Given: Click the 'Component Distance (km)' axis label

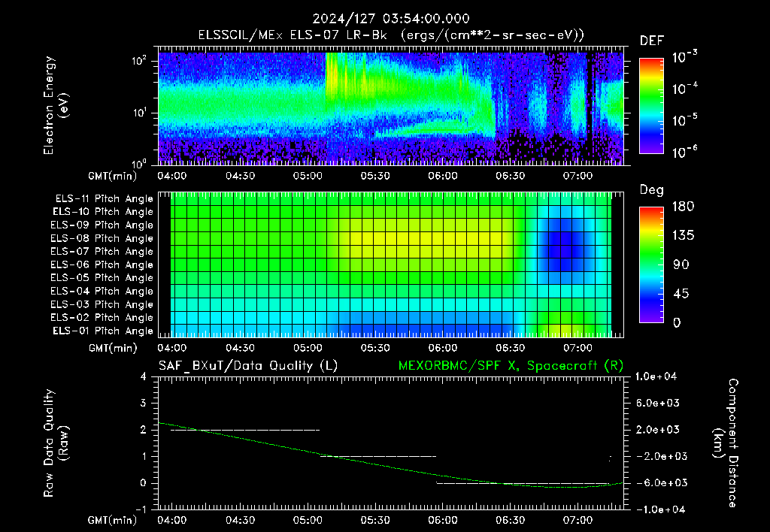Looking at the screenshot, I should (x=726, y=443).
